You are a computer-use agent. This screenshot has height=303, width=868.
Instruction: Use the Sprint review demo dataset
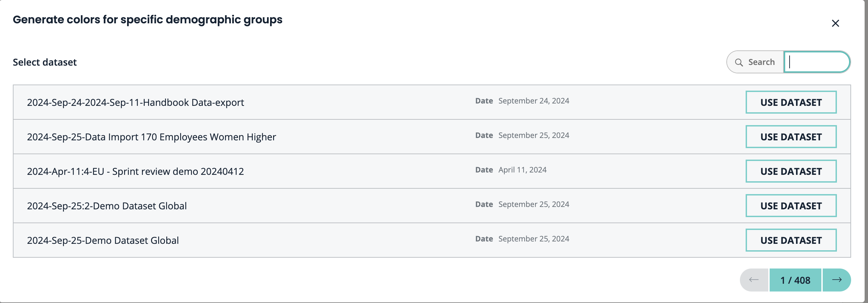pos(791,171)
